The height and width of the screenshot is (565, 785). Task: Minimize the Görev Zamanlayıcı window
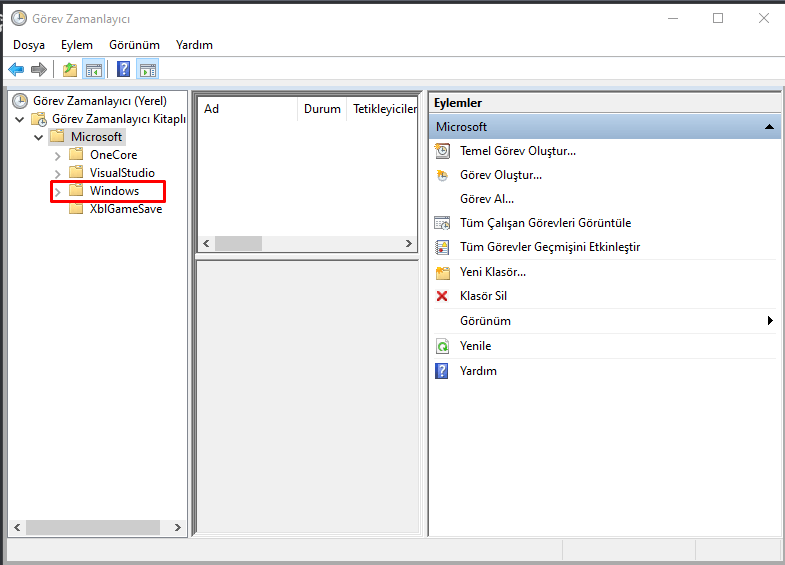coord(673,19)
